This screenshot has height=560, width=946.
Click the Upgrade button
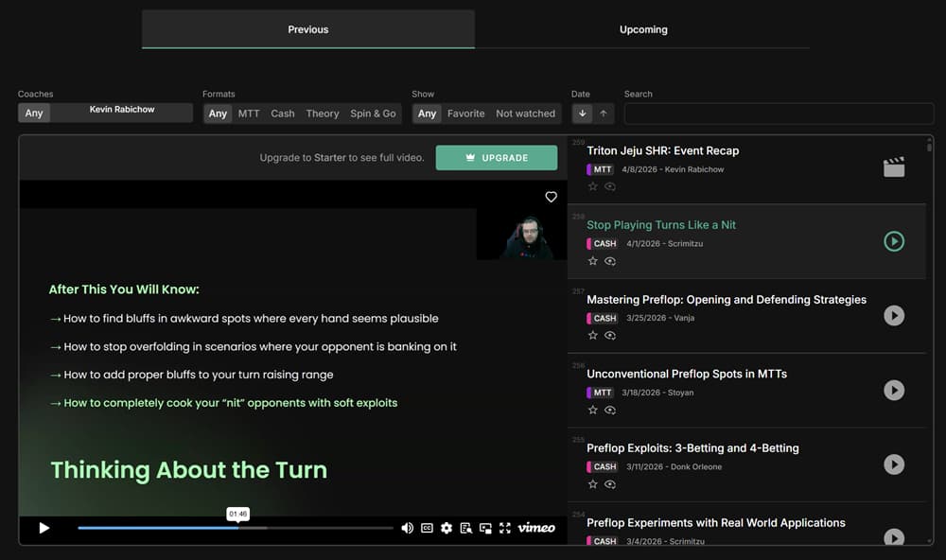coord(496,157)
